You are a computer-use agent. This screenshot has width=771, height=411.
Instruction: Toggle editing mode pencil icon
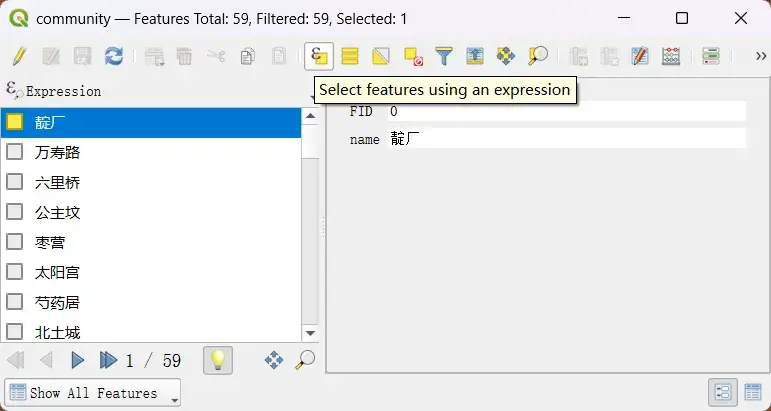tap(19, 56)
